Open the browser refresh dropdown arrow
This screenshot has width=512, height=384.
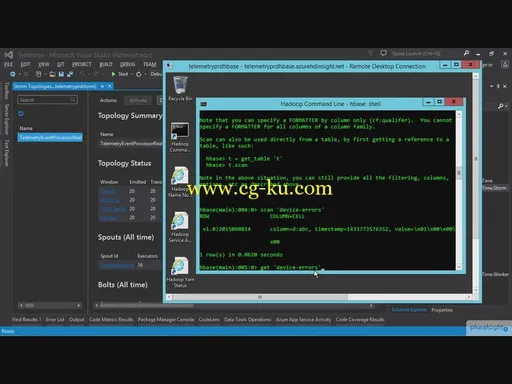coord(145,74)
